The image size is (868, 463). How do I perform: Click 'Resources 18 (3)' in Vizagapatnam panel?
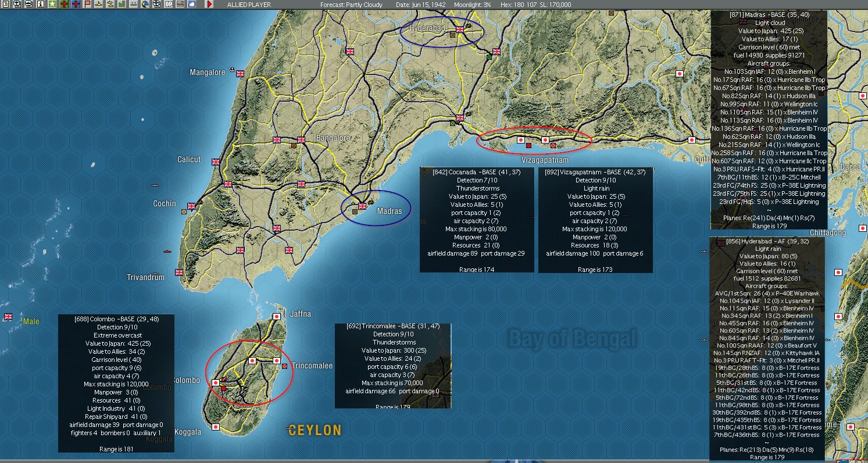point(595,245)
